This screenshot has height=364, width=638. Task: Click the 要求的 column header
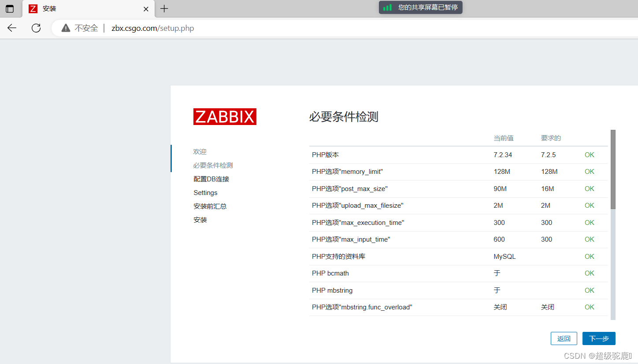[551, 138]
